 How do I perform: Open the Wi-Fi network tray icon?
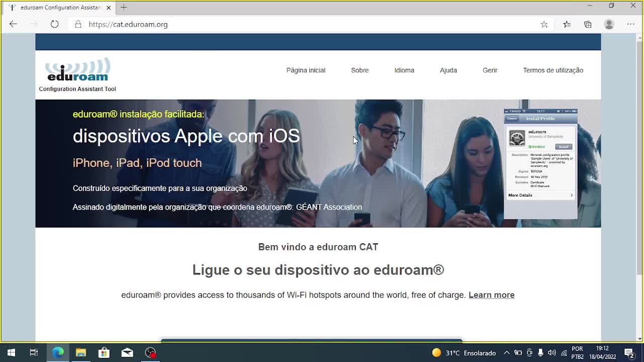(563, 353)
